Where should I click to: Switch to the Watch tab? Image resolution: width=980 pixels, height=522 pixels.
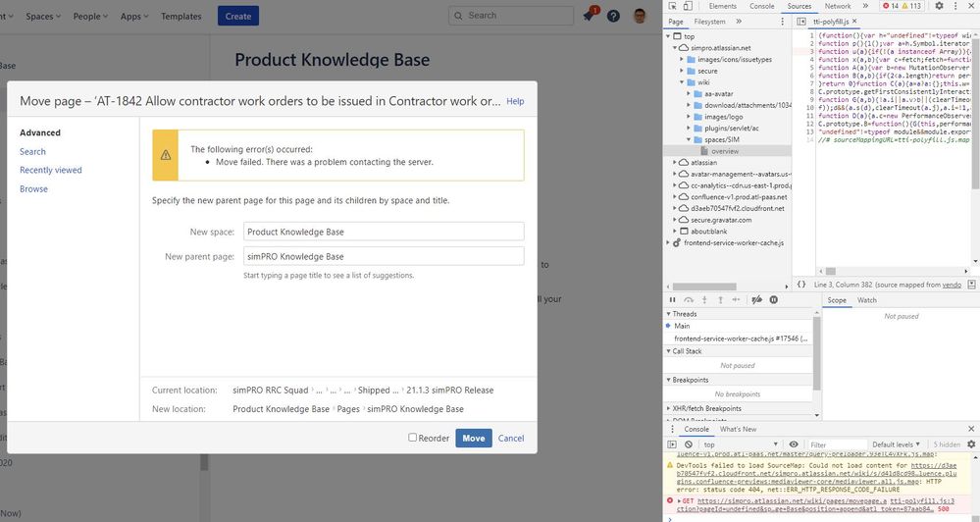tap(867, 300)
